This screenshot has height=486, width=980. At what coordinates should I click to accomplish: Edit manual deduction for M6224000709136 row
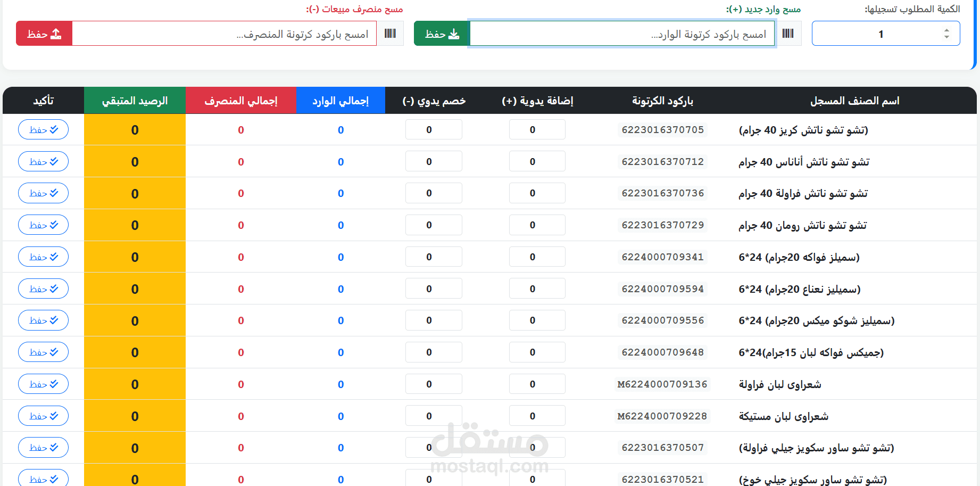(x=434, y=384)
